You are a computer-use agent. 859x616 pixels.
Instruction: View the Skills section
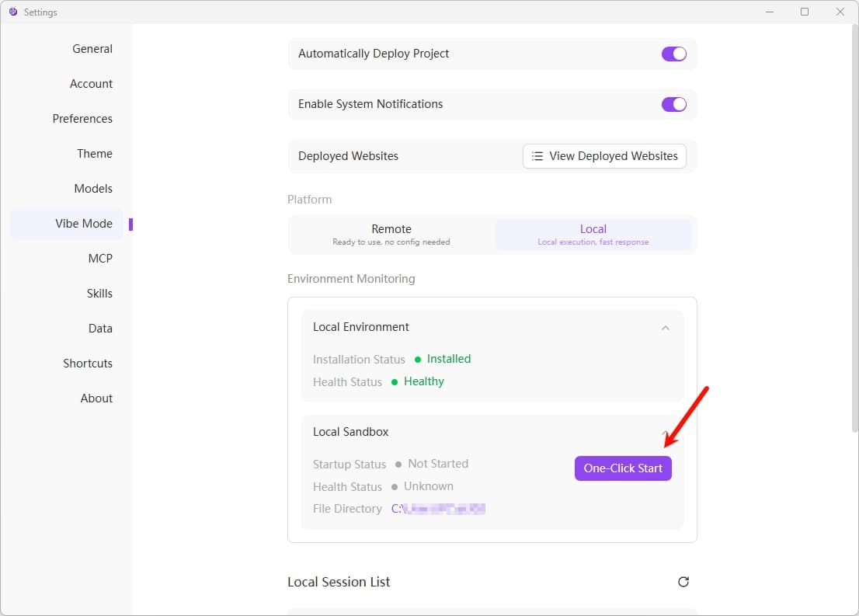[99, 293]
